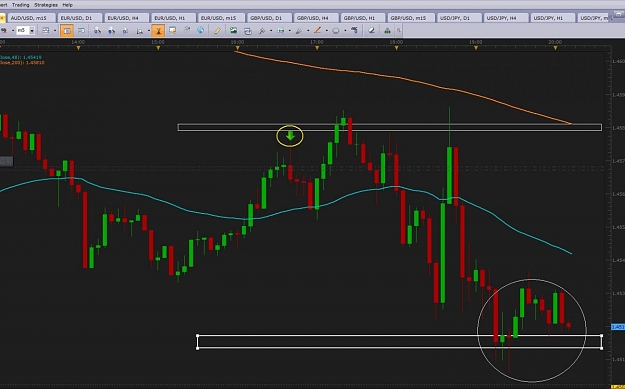Select the eraser tool icon
Image resolution: width=625 pixels, height=389 pixels.
[371, 30]
